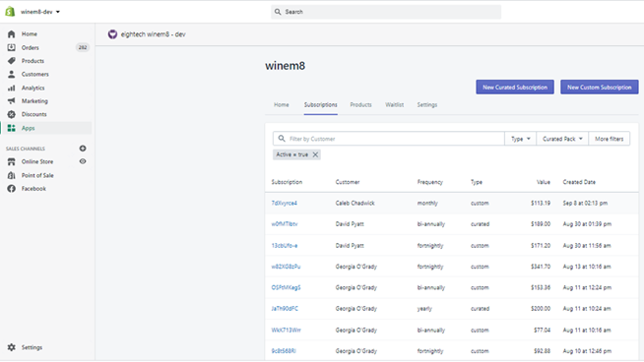Focus the Filter by Customer input
Viewport: 644px width, 362px height.
point(389,139)
